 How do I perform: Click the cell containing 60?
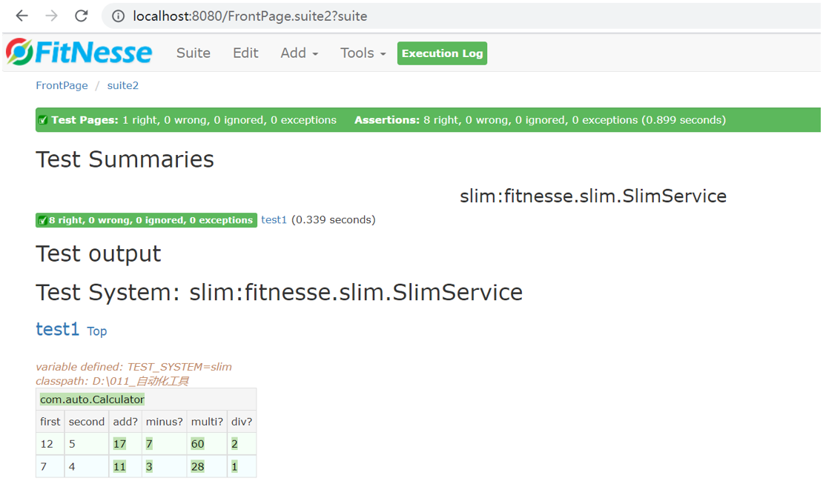tap(207, 444)
